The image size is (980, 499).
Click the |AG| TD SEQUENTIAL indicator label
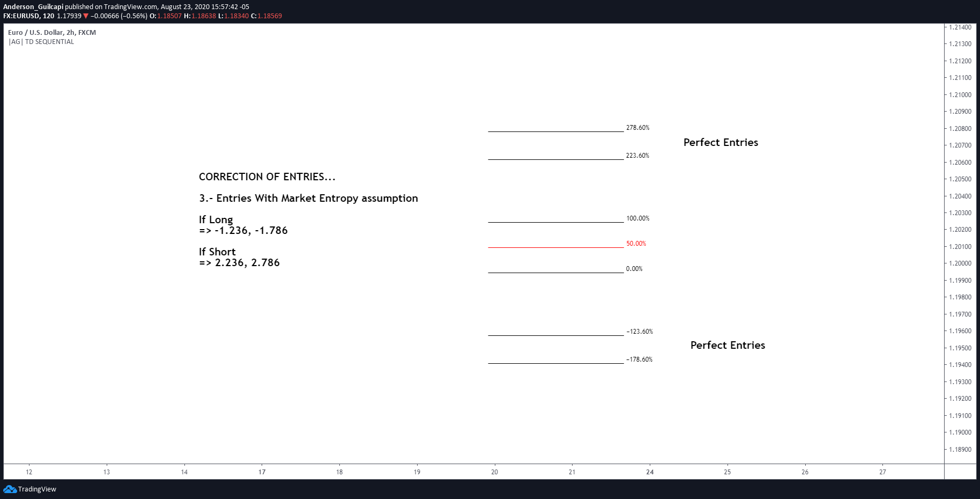pos(41,42)
